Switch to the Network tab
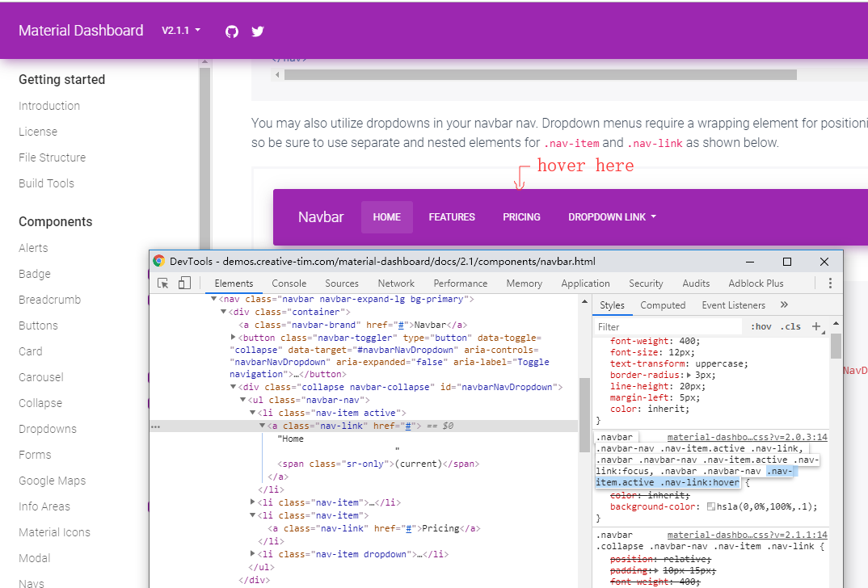The width and height of the screenshot is (868, 588). coord(396,283)
